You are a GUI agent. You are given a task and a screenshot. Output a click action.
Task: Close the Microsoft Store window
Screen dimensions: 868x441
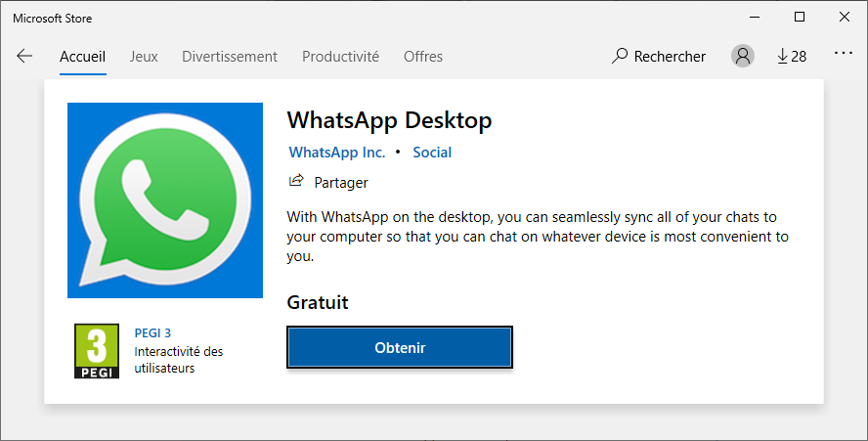(x=845, y=18)
